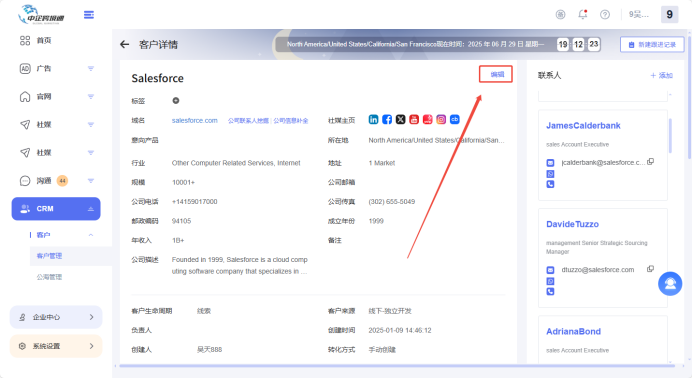The height and width of the screenshot is (378, 693).
Task: Click the company phone +14159017000
Action: (194, 202)
